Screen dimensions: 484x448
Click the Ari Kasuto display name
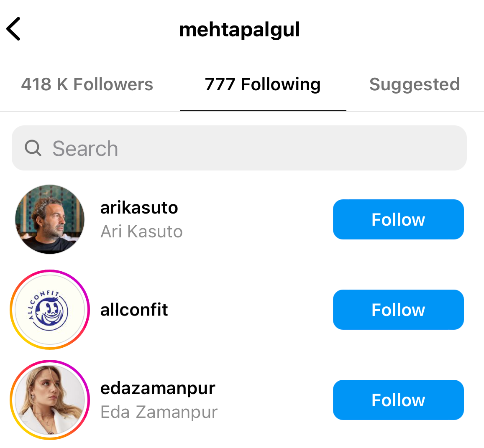[x=141, y=232]
